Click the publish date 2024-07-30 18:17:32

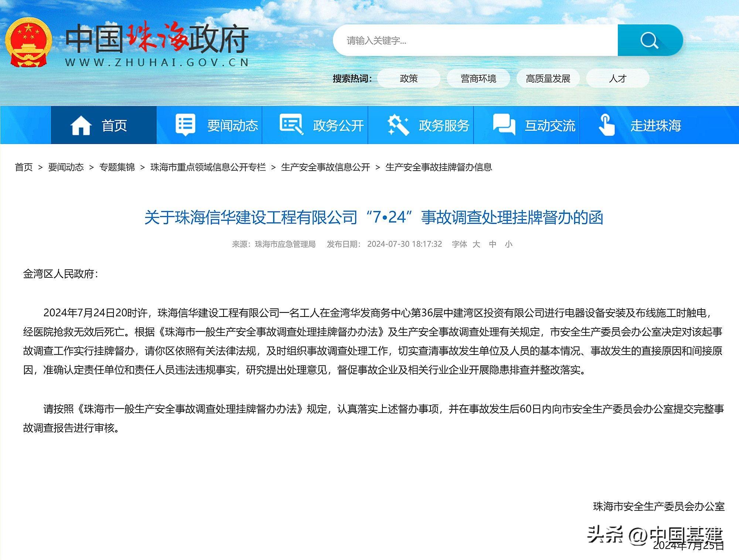[405, 244]
